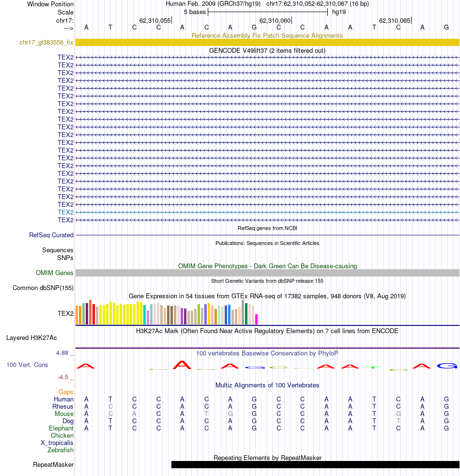Click the -4.5 PhyloP lower scale value
This screenshot has width=460, height=476.
coord(63,377)
